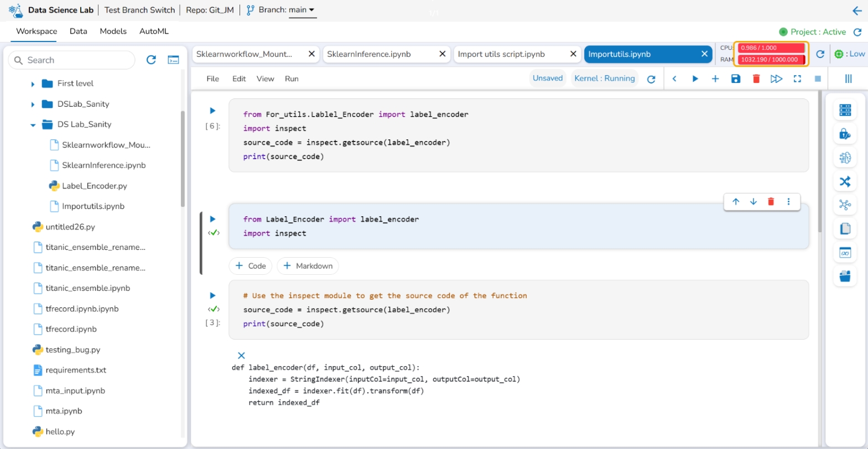Save the notebook using the floppy disk icon
868x449 pixels.
pyautogui.click(x=735, y=79)
